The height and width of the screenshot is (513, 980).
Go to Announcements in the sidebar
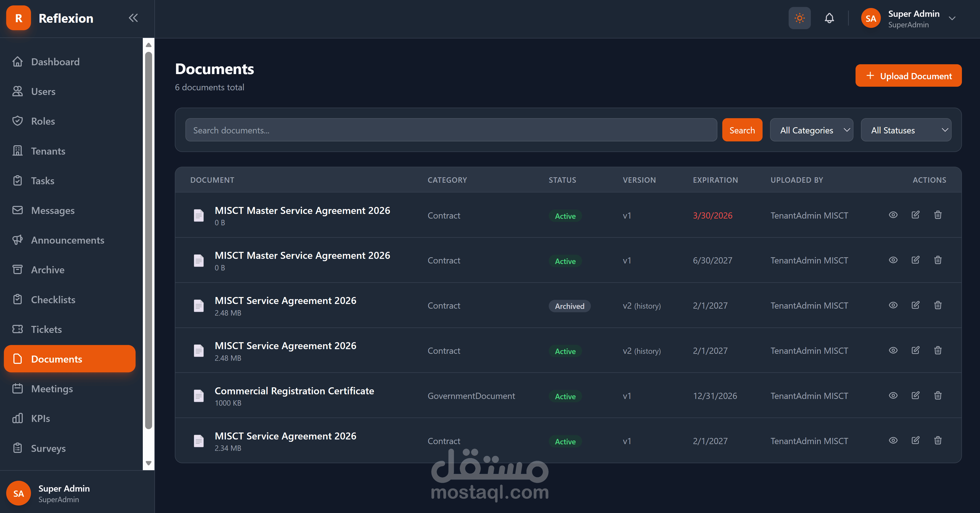pyautogui.click(x=67, y=240)
